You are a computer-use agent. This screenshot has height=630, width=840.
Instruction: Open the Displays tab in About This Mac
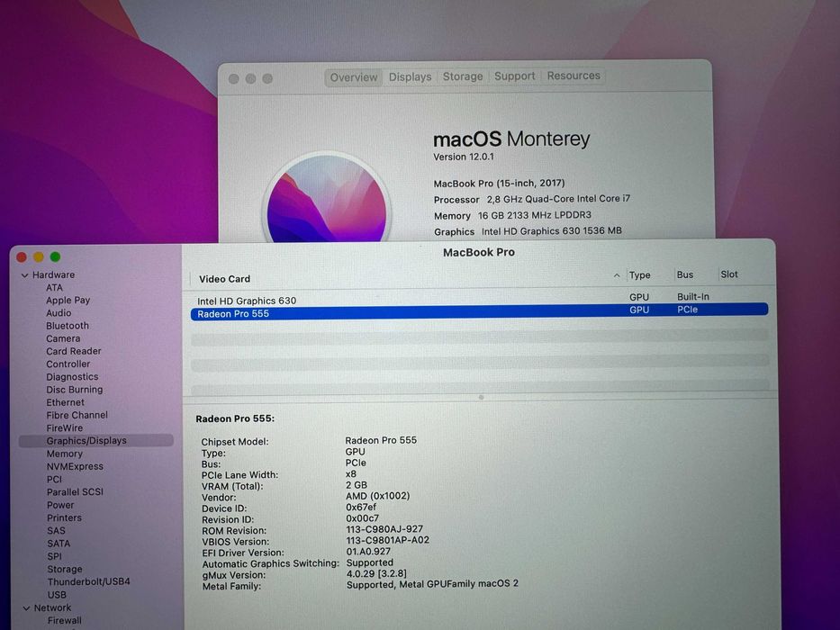tap(410, 77)
